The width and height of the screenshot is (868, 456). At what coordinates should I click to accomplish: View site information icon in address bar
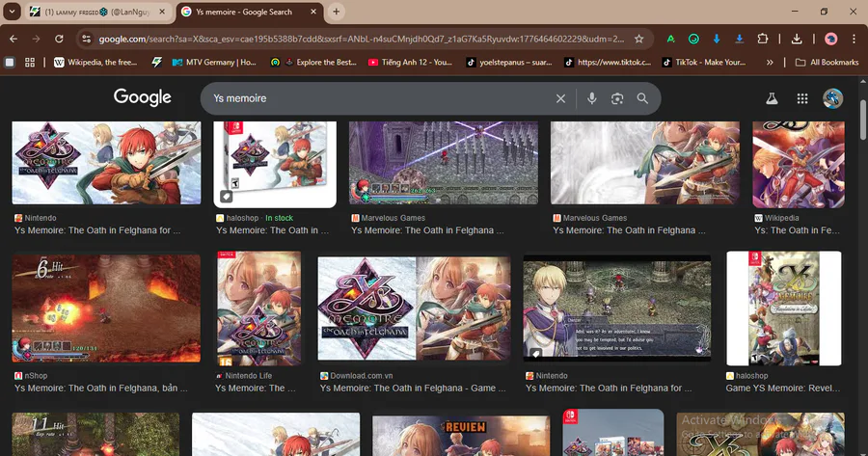tap(86, 39)
